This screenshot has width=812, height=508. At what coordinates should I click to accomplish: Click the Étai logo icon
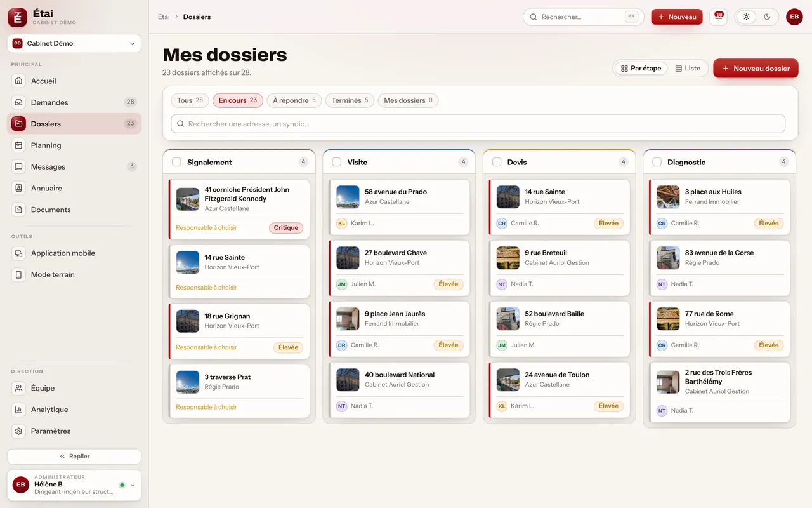18,18
